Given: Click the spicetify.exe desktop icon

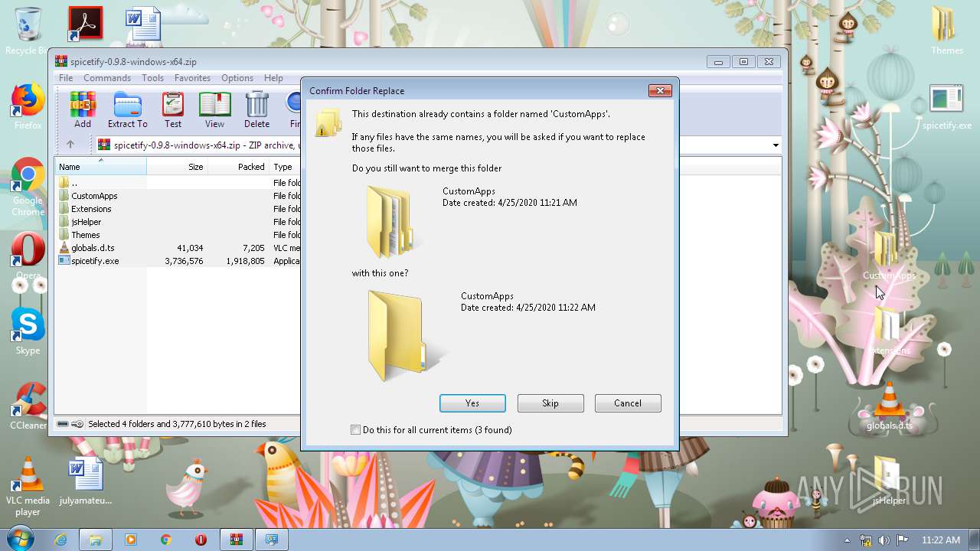Looking at the screenshot, I should point(947,107).
